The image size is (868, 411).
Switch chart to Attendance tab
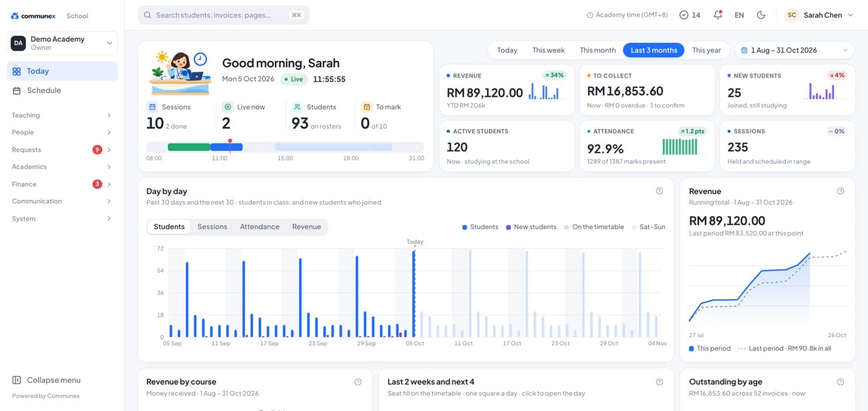click(260, 227)
